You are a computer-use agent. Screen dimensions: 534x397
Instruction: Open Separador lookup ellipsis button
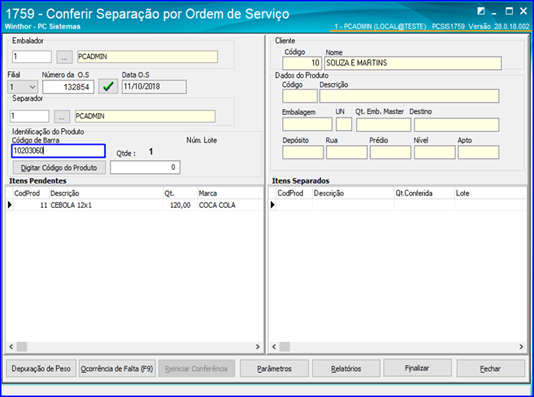(x=62, y=116)
